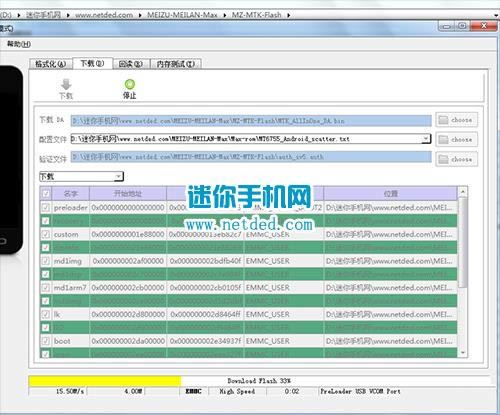This screenshot has height=415, width=500.
Task: Open the breadcrumb arrow after MZ-MTK-Flash
Action: [x=288, y=15]
